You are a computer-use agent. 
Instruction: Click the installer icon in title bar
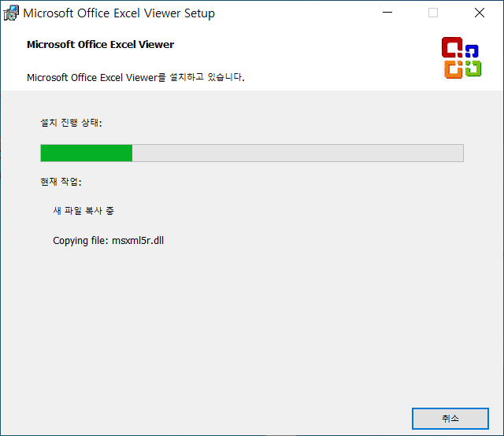[11, 13]
